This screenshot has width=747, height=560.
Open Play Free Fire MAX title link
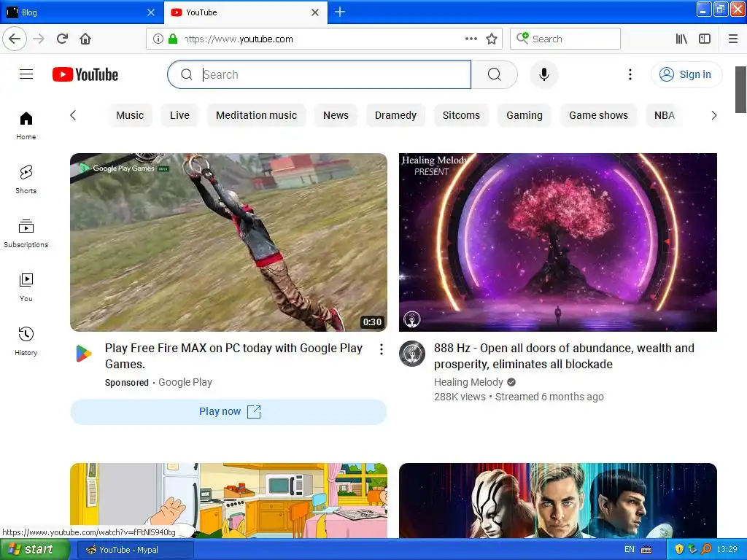(x=234, y=356)
